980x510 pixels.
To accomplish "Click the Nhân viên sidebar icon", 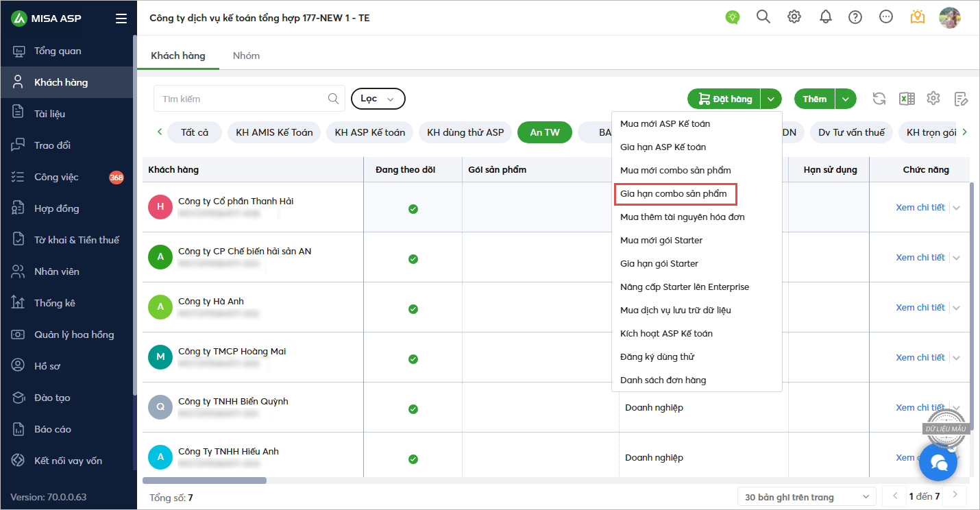I will 19,271.
